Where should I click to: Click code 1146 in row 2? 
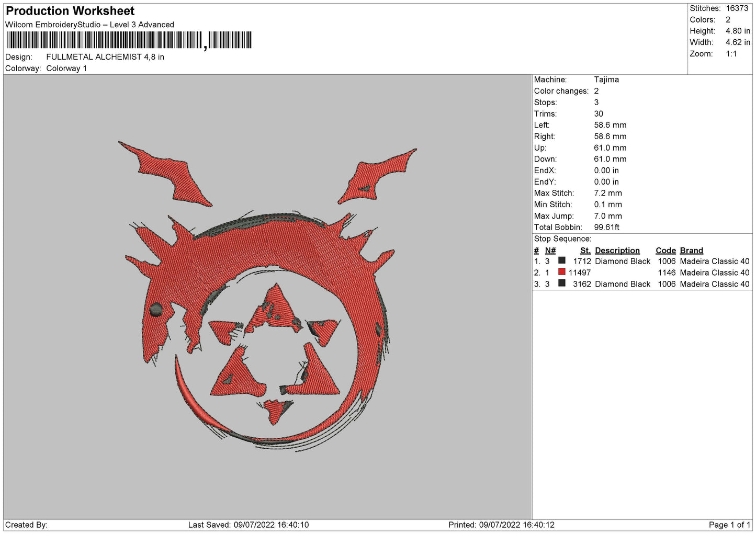coord(667,273)
